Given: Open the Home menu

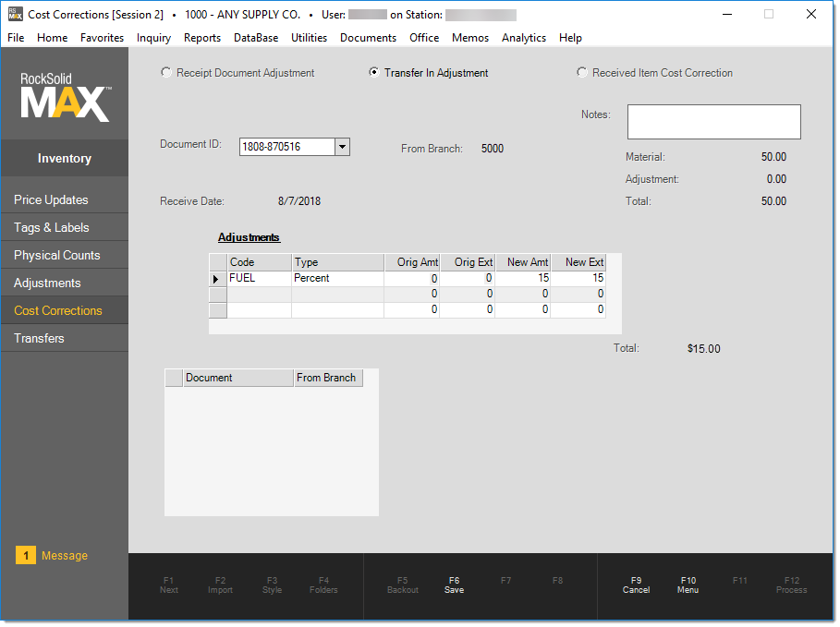Looking at the screenshot, I should [52, 38].
